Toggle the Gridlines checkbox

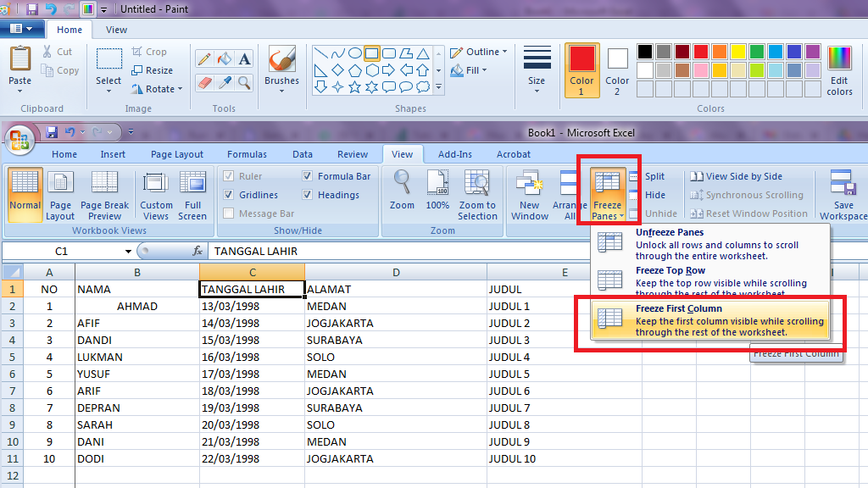coord(228,195)
